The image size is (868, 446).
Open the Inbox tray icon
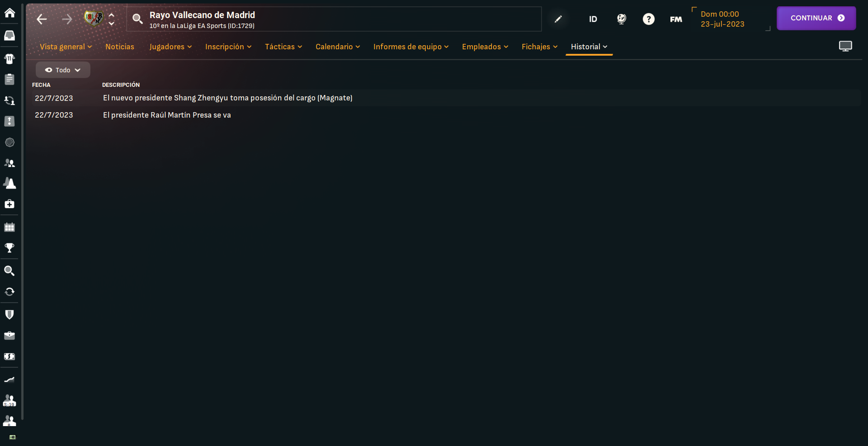(x=9, y=36)
